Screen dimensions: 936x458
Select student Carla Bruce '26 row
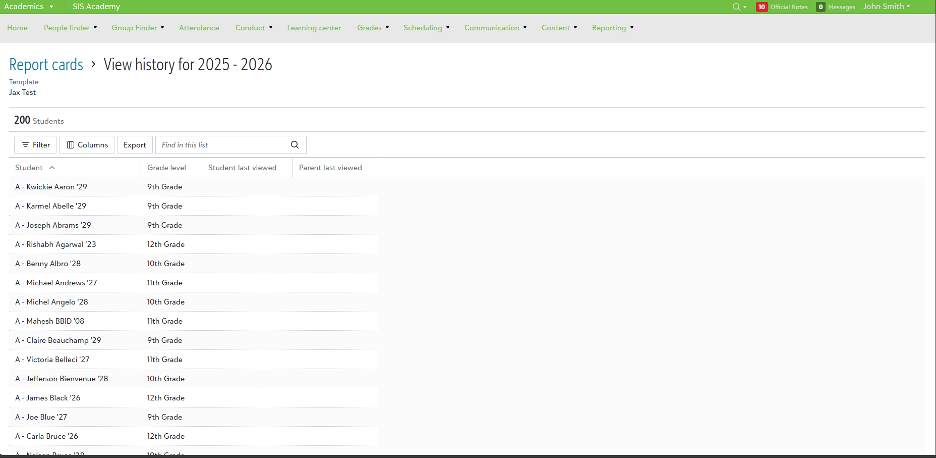193,436
